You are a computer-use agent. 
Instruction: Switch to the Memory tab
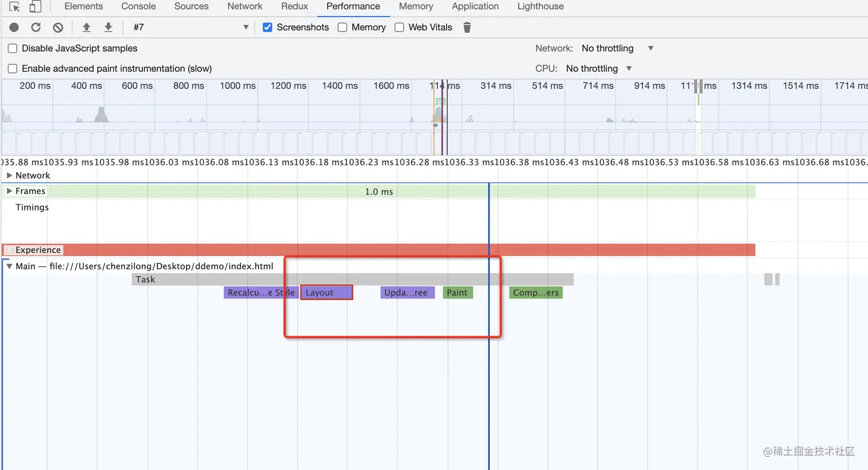416,6
